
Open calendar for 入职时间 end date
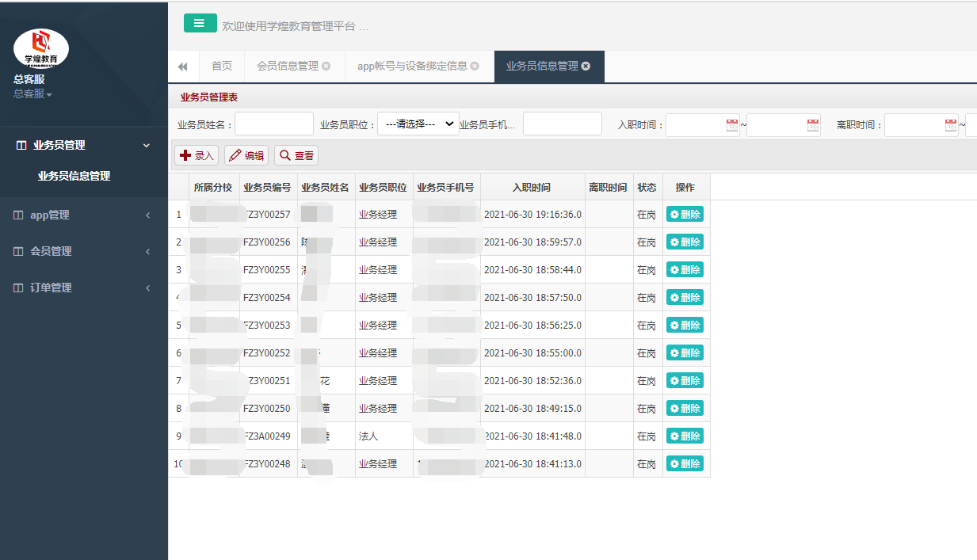[x=813, y=125]
